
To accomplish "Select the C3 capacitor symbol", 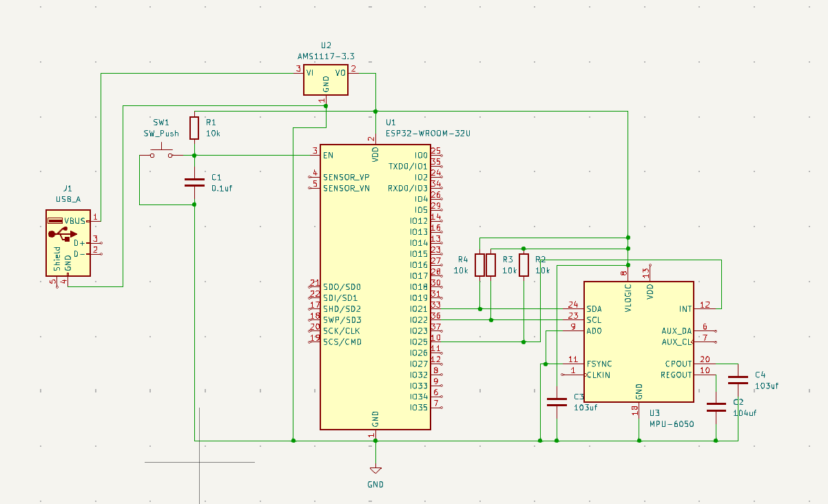I will (557, 402).
